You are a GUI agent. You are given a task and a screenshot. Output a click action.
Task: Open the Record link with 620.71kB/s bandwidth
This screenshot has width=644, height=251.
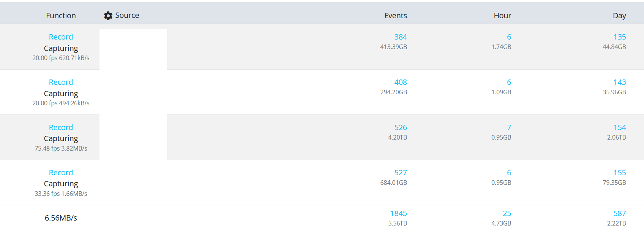tap(61, 37)
